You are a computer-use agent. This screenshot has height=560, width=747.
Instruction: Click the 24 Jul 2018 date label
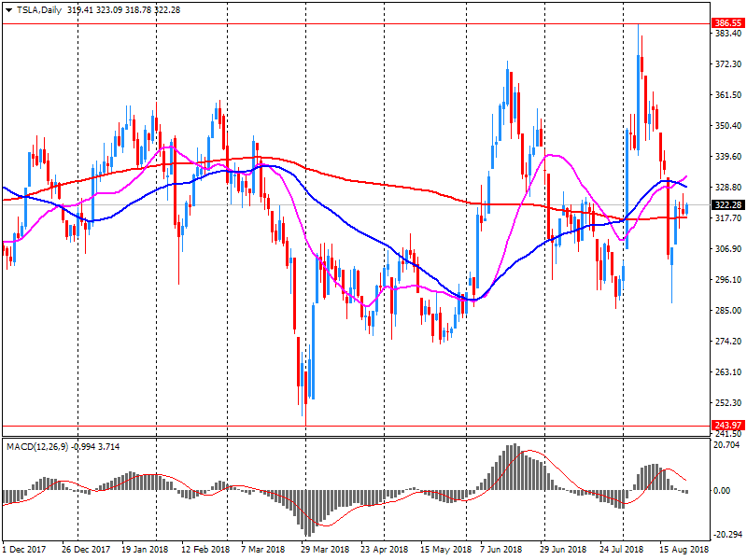pos(623,550)
